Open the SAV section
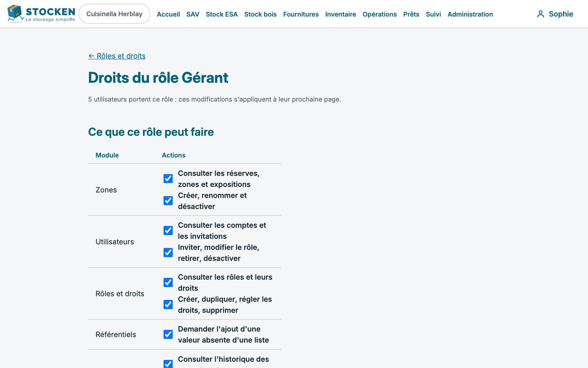Screen dimensions: 588x368 [x=193, y=14]
